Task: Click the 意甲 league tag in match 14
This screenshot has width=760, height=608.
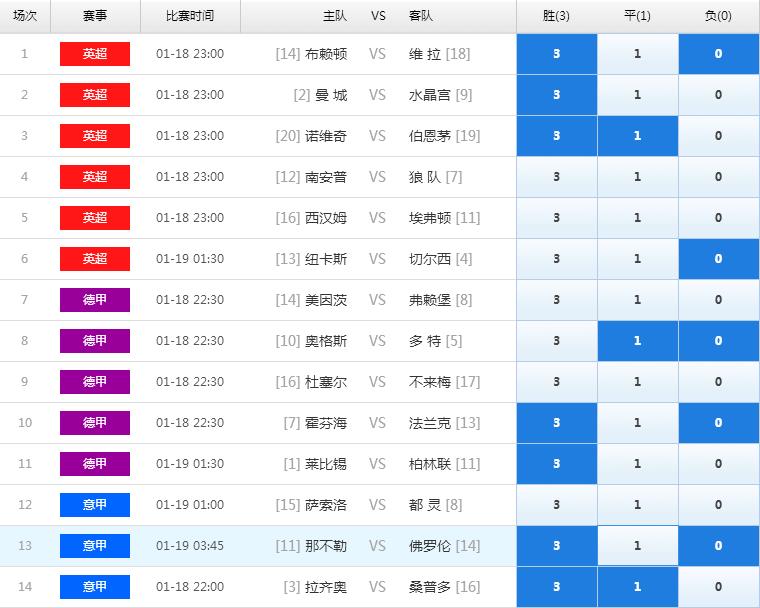Action: click(x=95, y=586)
